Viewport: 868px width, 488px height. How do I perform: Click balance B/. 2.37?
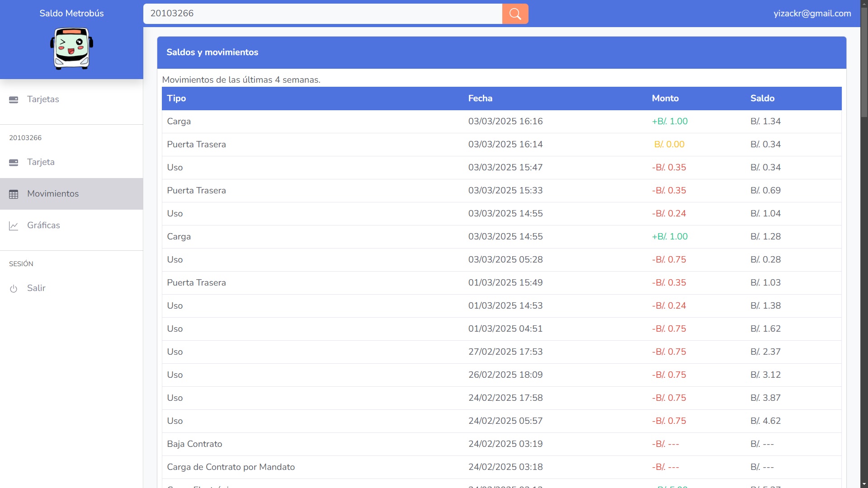(765, 352)
